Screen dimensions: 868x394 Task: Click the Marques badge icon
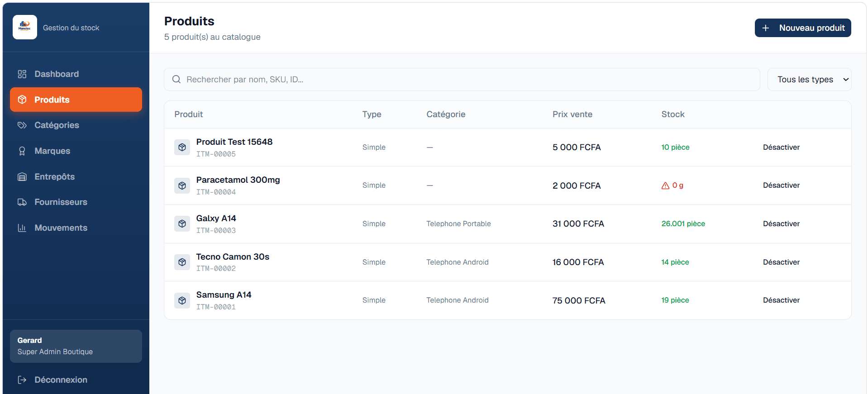[x=22, y=151]
